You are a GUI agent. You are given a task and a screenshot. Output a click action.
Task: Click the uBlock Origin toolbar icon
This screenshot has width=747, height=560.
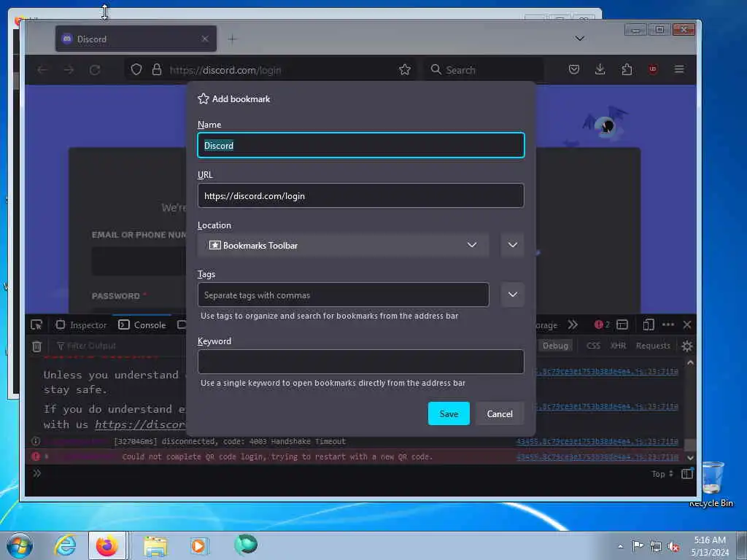click(653, 69)
